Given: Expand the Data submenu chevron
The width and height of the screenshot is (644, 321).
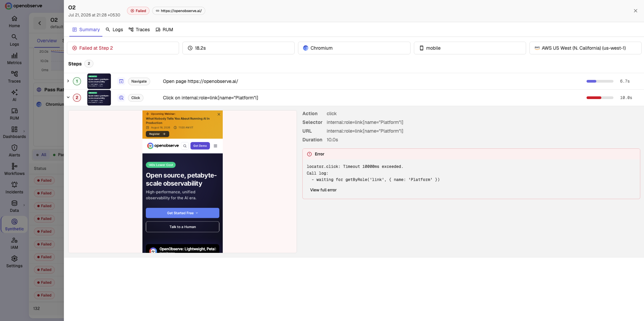Looking at the screenshot, I should tap(24, 205).
